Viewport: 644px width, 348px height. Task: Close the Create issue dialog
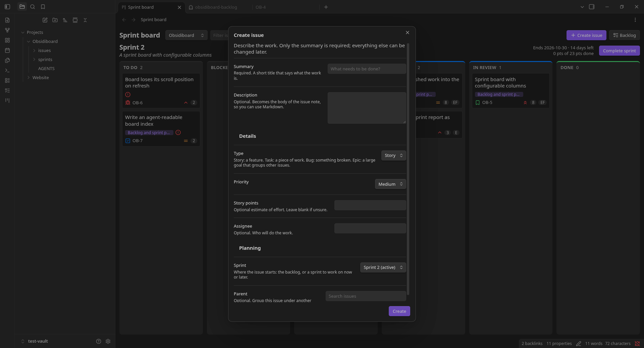point(408,33)
